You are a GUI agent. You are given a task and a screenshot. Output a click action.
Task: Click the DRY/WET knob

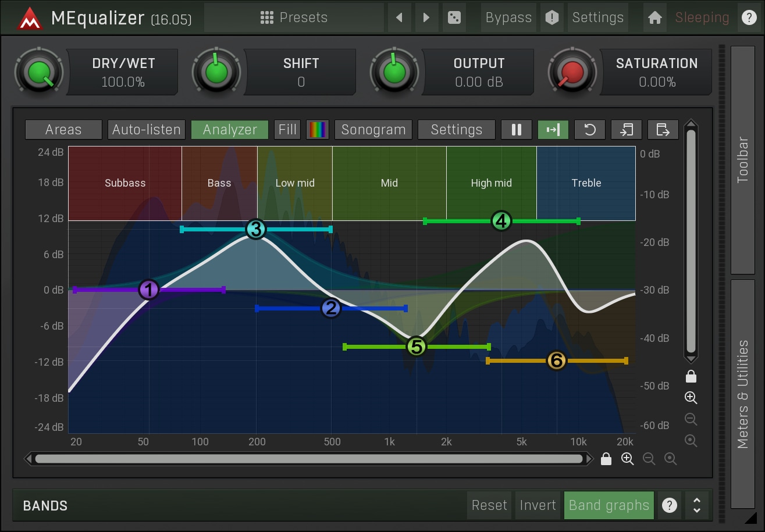[40, 73]
